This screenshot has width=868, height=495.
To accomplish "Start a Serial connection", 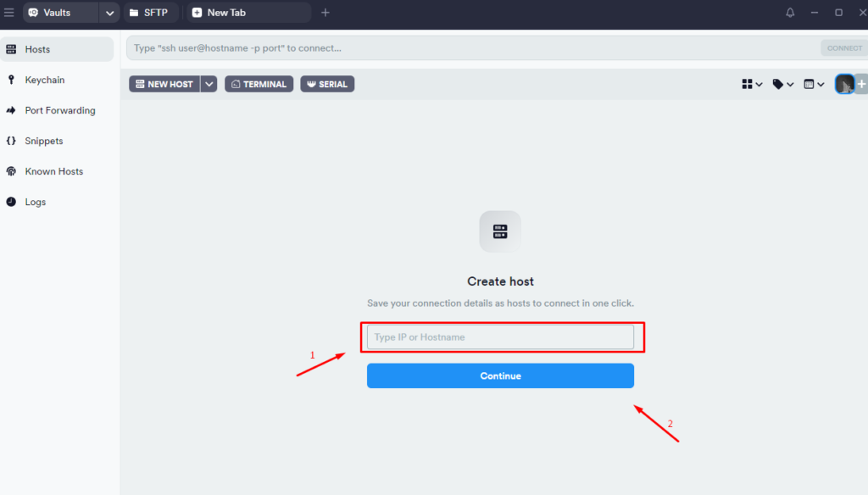I will click(326, 84).
